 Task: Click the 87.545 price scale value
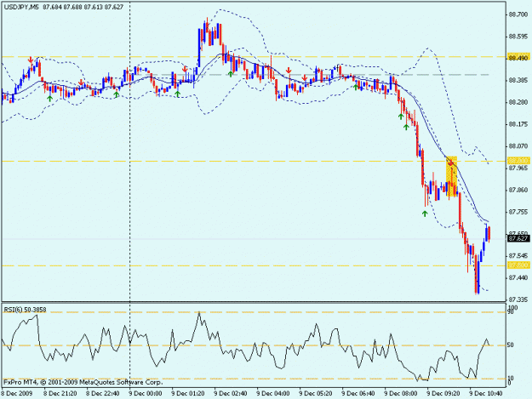pyautogui.click(x=518, y=255)
